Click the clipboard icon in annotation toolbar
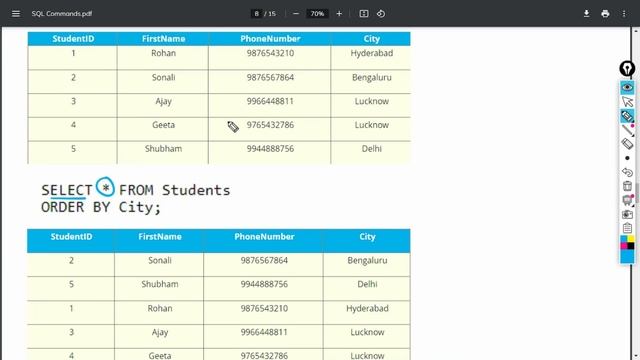Viewport: 640px width, 360px height. [627, 228]
